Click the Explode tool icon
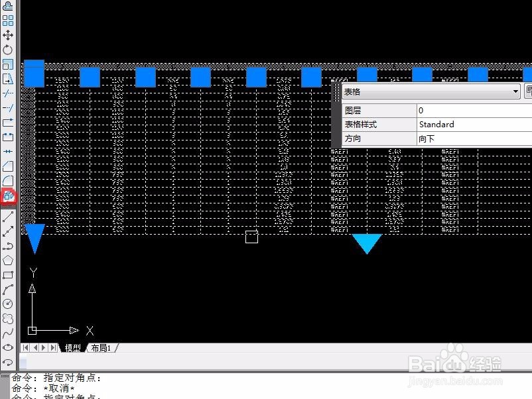This screenshot has width=532, height=399. click(x=8, y=196)
